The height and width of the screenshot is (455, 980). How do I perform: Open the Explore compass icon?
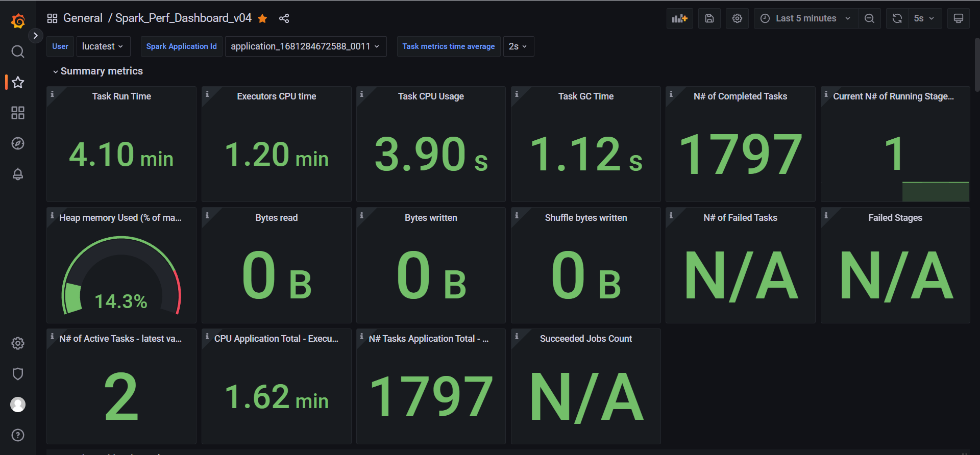point(18,143)
